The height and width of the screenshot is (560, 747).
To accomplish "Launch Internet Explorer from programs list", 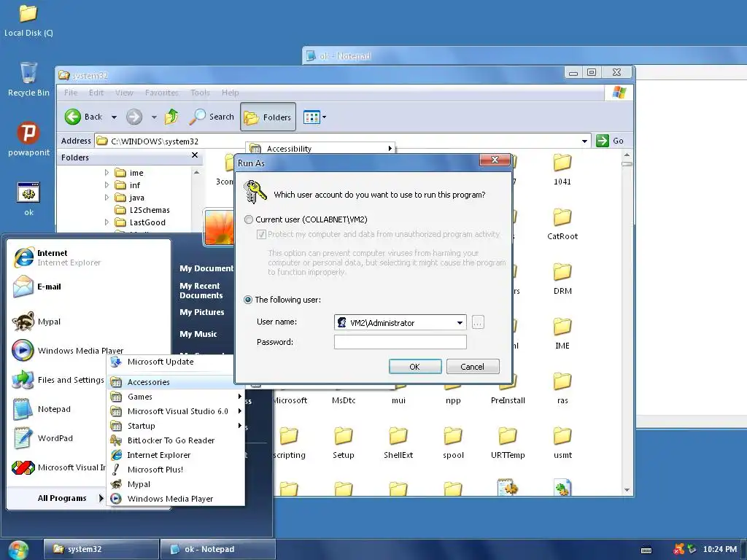I will (175, 455).
